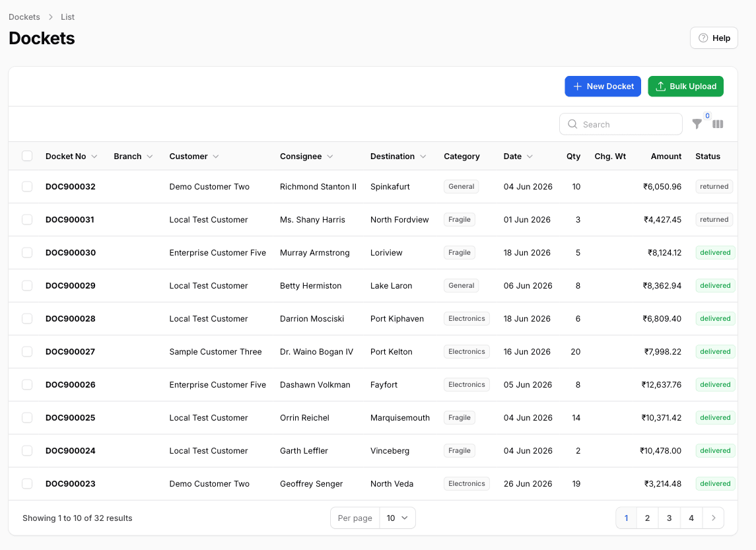Open docket DOC900030

tap(71, 253)
